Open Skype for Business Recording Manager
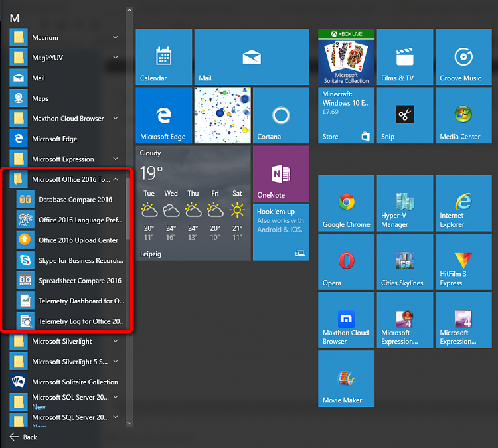This screenshot has width=498, height=448. [x=70, y=260]
